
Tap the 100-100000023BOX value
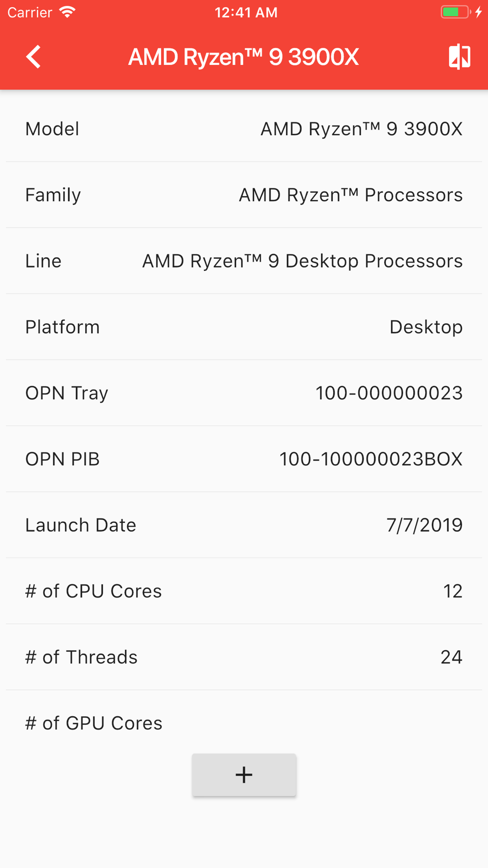[x=371, y=459]
